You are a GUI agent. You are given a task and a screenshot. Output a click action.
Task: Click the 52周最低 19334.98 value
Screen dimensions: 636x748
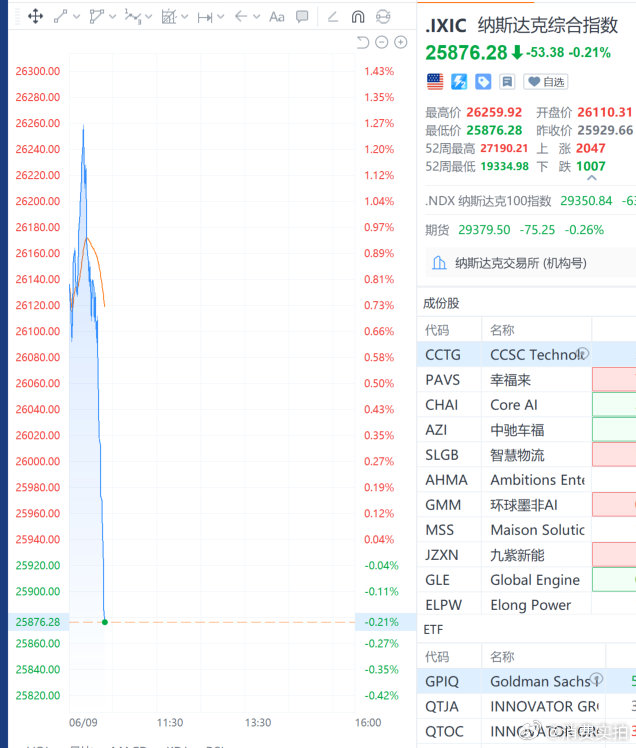tap(504, 166)
